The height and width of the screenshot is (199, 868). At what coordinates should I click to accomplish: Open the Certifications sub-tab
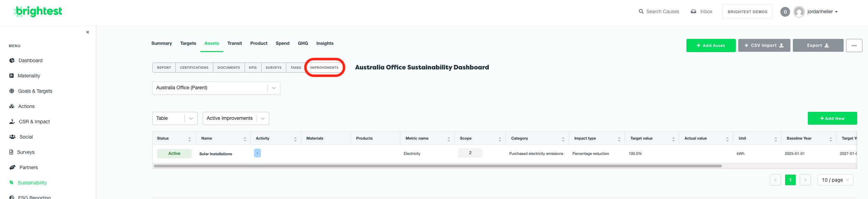[194, 68]
